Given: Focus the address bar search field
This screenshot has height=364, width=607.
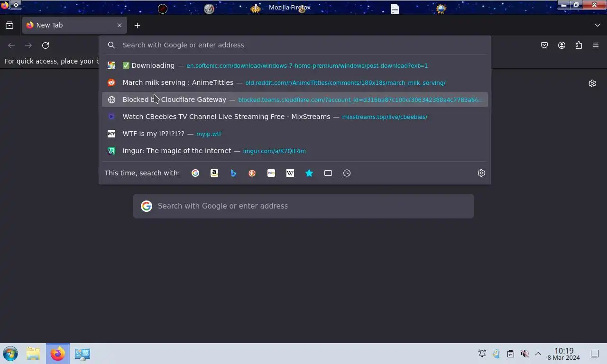Looking at the screenshot, I should pos(295,45).
